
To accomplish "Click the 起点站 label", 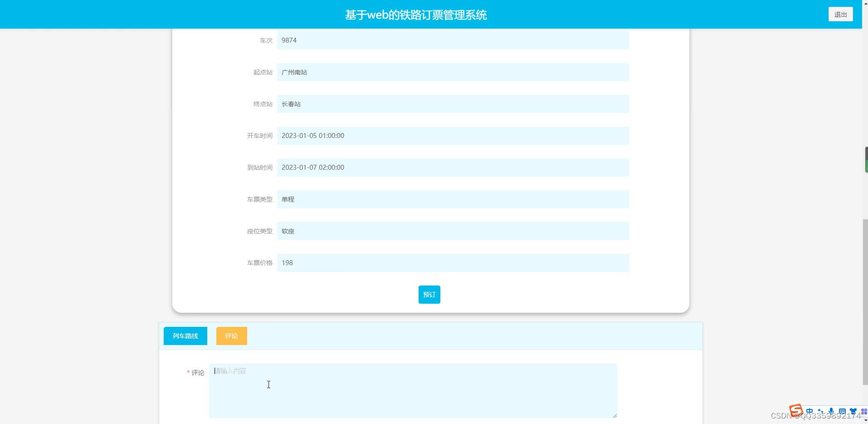I will click(263, 72).
